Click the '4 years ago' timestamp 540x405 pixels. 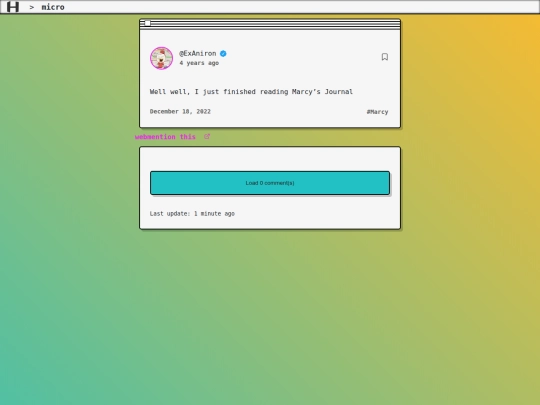[199, 63]
